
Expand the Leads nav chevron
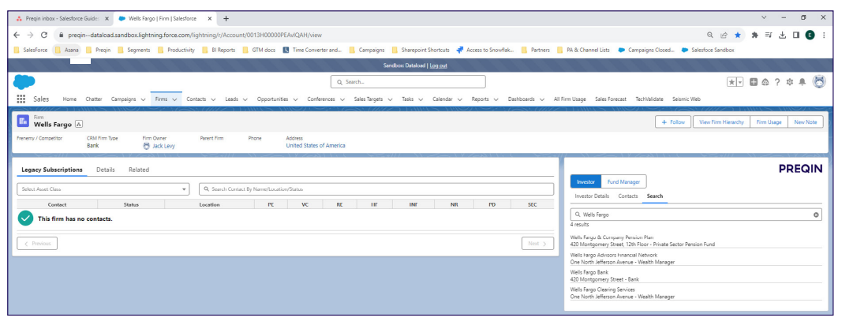click(x=245, y=99)
